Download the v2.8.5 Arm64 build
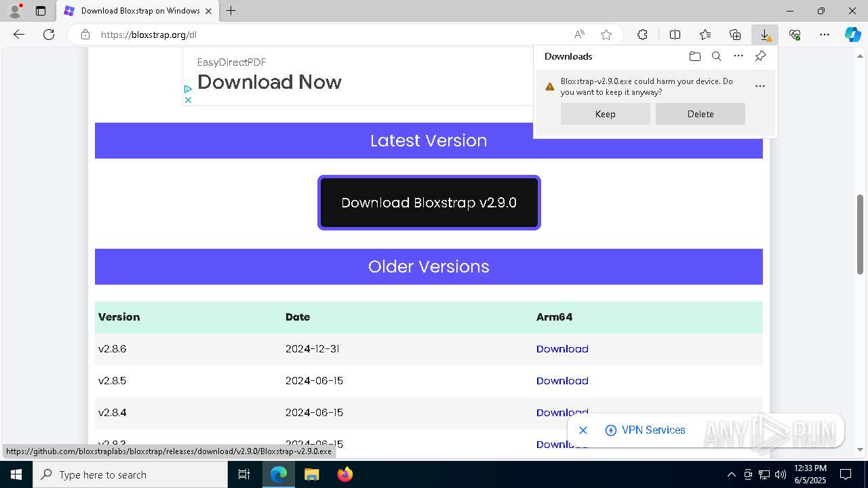This screenshot has width=868, height=488. pos(562,381)
